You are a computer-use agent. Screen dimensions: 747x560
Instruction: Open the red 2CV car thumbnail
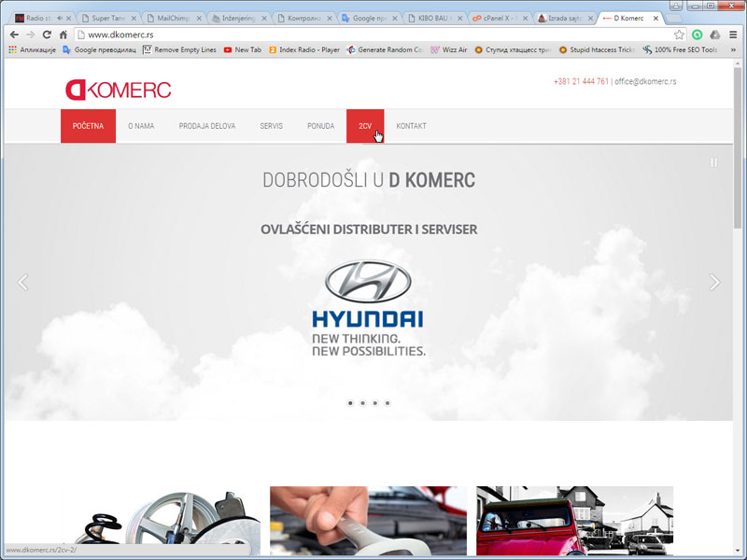click(574, 522)
